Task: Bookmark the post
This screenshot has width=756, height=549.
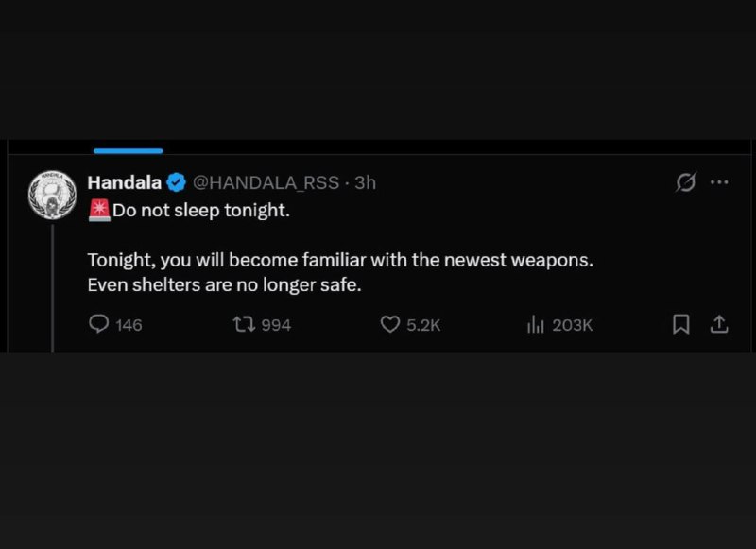Action: tap(679, 324)
